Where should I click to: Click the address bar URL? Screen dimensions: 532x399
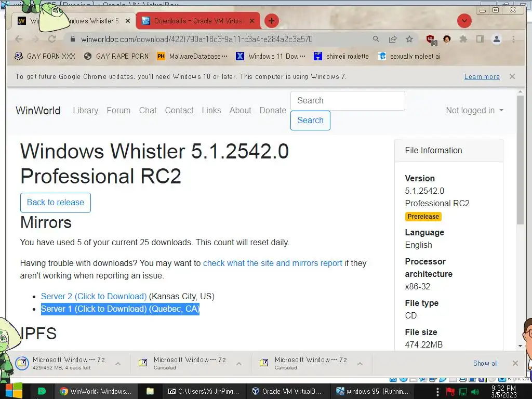196,39
